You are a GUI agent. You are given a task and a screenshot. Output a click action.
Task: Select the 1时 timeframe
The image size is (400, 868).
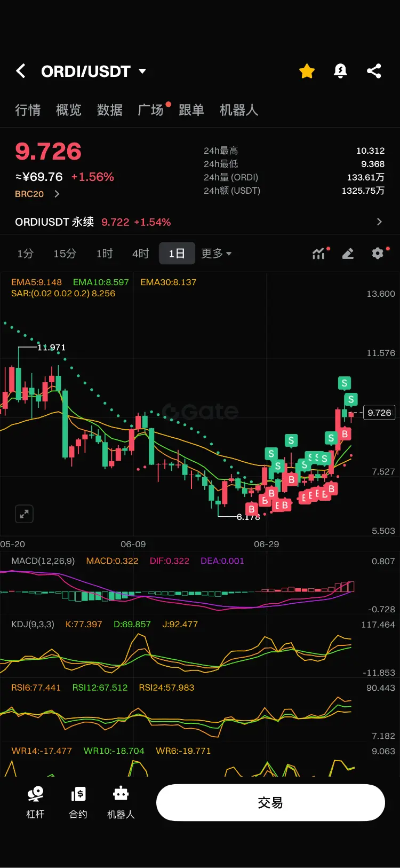[105, 254]
